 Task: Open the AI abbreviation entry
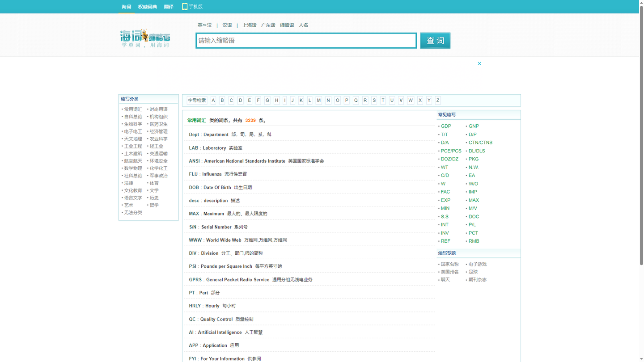click(191, 333)
